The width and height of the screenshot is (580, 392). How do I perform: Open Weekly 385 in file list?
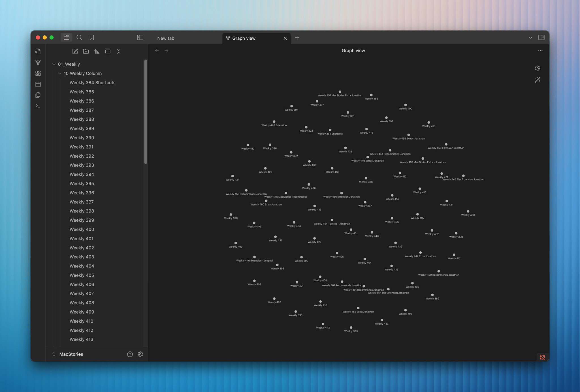tap(82, 92)
